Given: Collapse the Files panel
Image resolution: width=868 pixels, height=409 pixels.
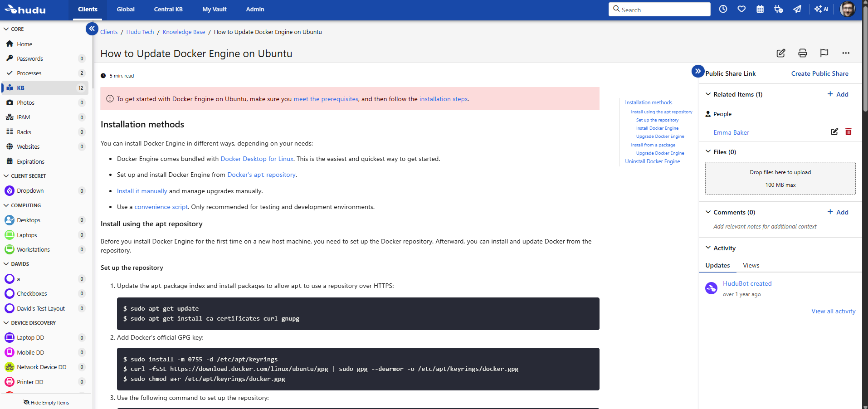Looking at the screenshot, I should click(x=708, y=151).
